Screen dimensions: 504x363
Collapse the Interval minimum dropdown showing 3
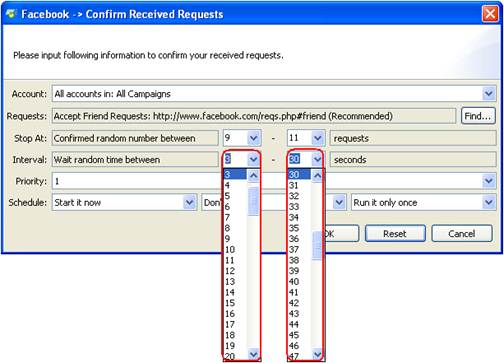pyautogui.click(x=253, y=159)
